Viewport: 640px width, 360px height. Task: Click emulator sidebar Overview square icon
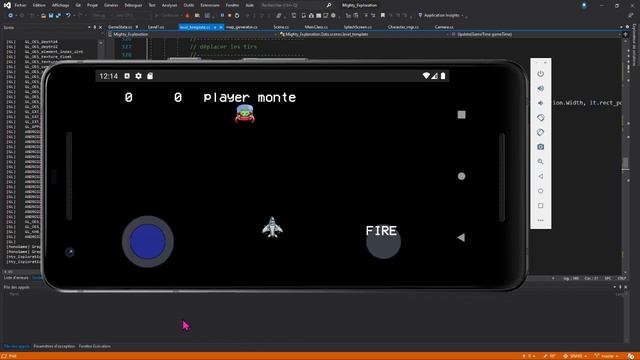click(540, 206)
